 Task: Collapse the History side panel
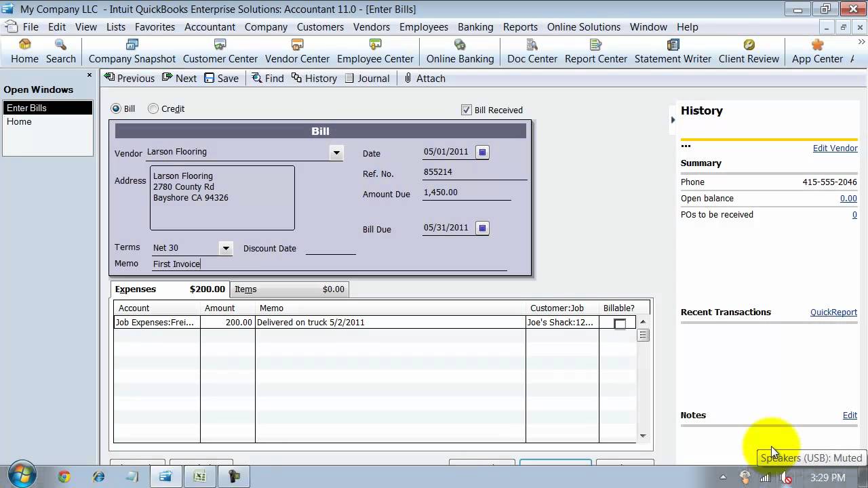point(673,120)
